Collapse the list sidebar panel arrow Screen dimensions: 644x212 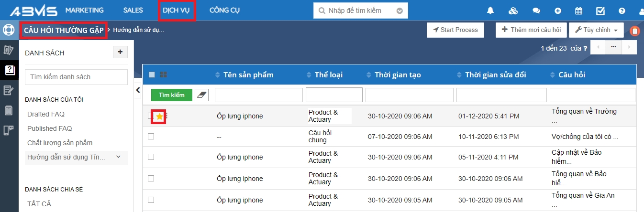[138, 90]
